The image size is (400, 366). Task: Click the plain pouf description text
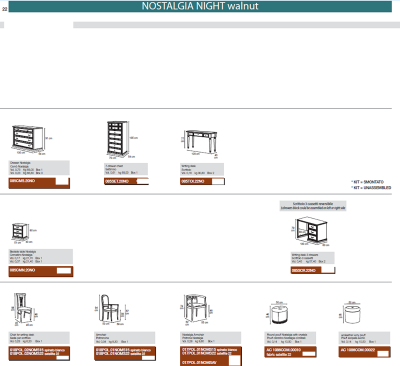364,338
